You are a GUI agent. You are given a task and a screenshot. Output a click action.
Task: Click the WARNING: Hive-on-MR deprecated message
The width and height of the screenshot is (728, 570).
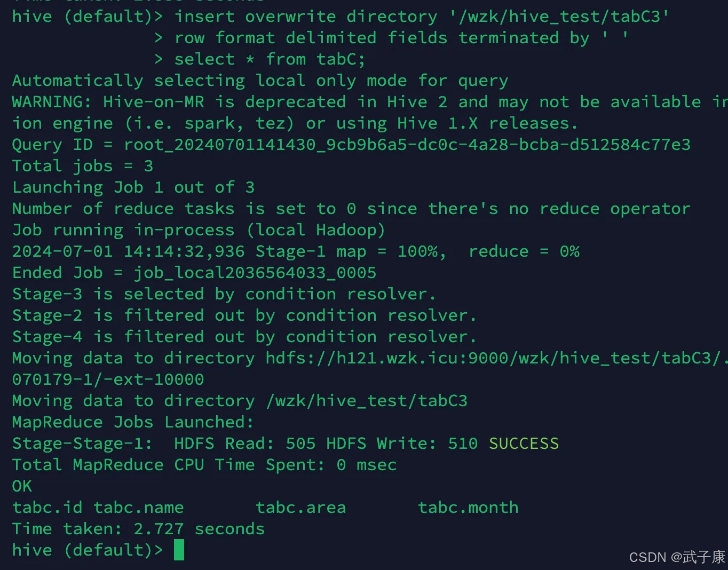point(370,102)
